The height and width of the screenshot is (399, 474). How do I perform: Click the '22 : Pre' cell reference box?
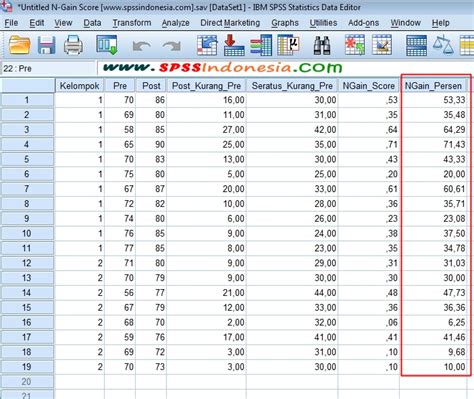click(x=49, y=69)
